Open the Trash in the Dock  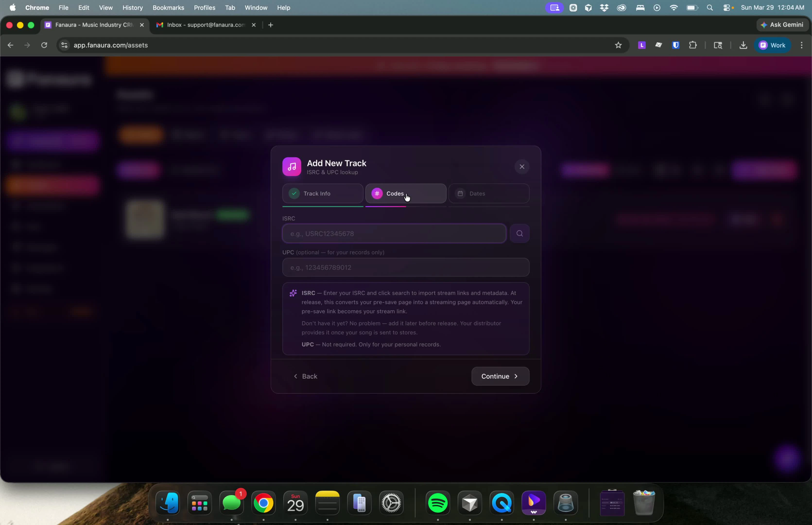click(644, 503)
